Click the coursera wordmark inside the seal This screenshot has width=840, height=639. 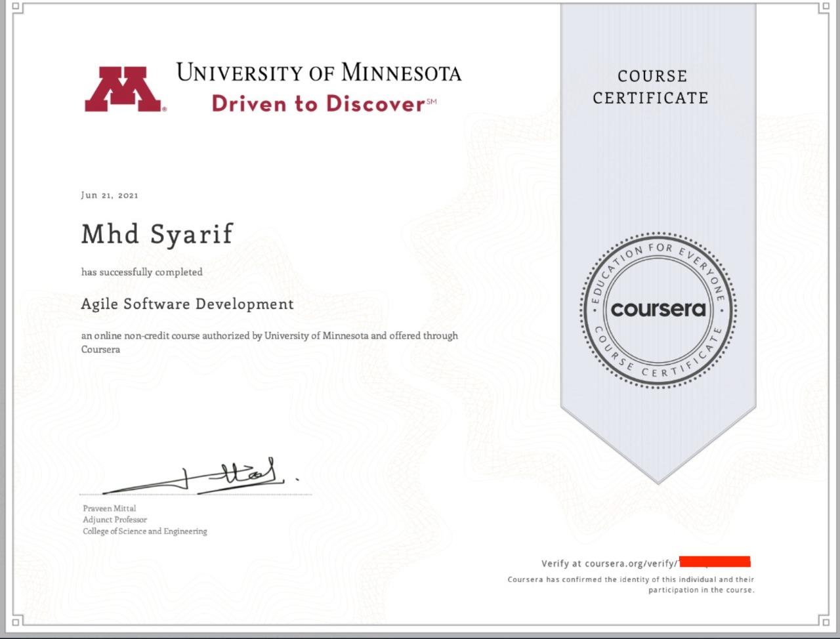coord(658,309)
